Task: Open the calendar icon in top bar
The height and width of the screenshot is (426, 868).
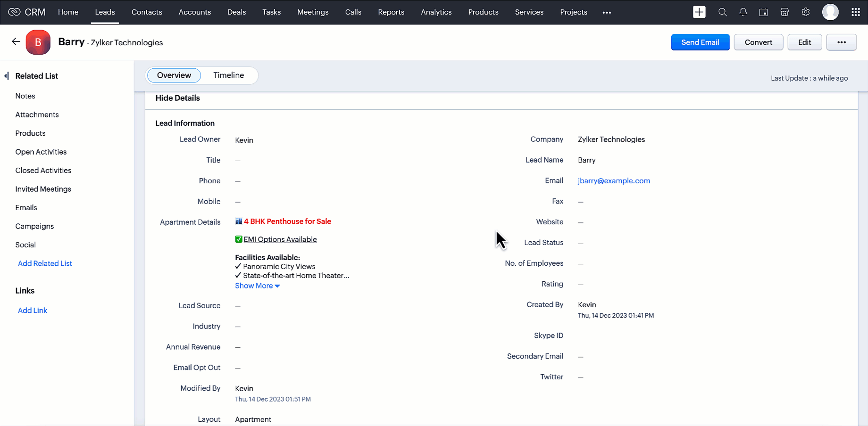Action: pyautogui.click(x=763, y=12)
